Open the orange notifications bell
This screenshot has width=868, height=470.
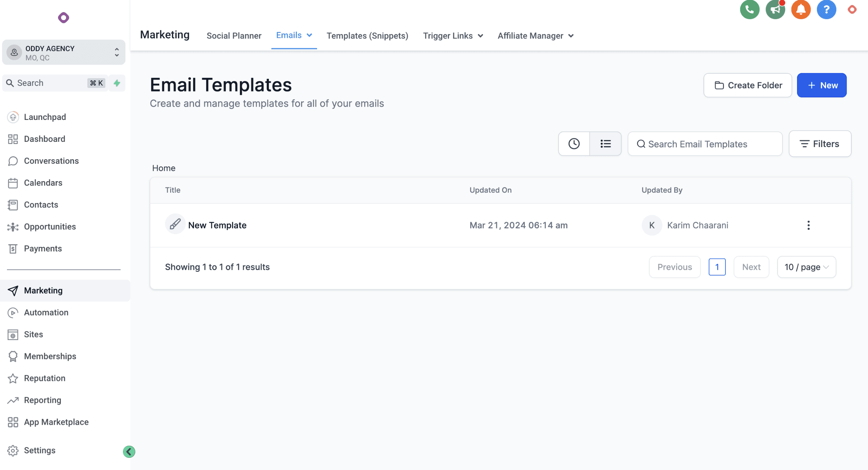tap(801, 9)
